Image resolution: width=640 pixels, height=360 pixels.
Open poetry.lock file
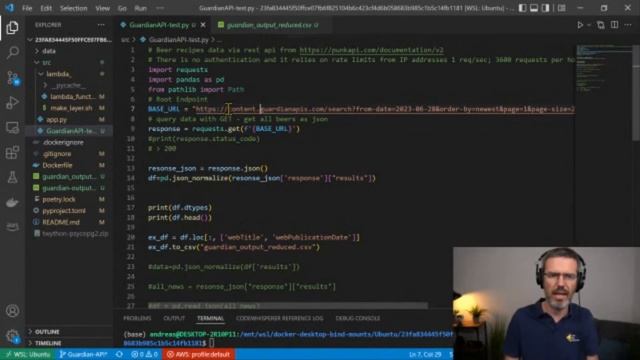(59, 200)
